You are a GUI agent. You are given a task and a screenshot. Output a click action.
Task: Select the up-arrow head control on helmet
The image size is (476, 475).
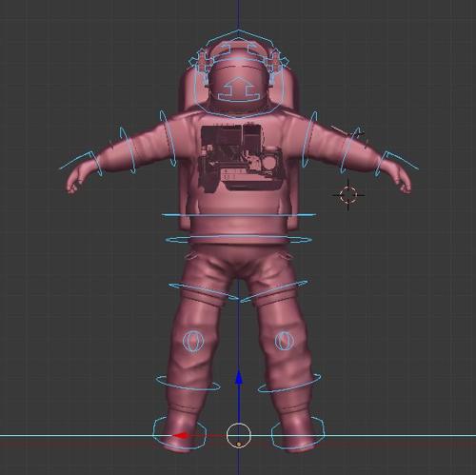click(x=239, y=89)
